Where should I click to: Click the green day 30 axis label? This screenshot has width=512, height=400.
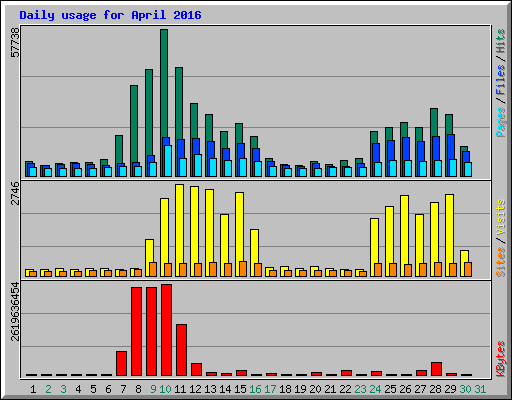[x=465, y=389]
